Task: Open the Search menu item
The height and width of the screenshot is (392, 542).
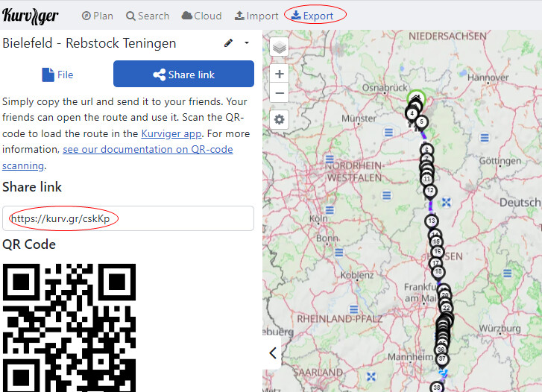Action: tap(148, 16)
